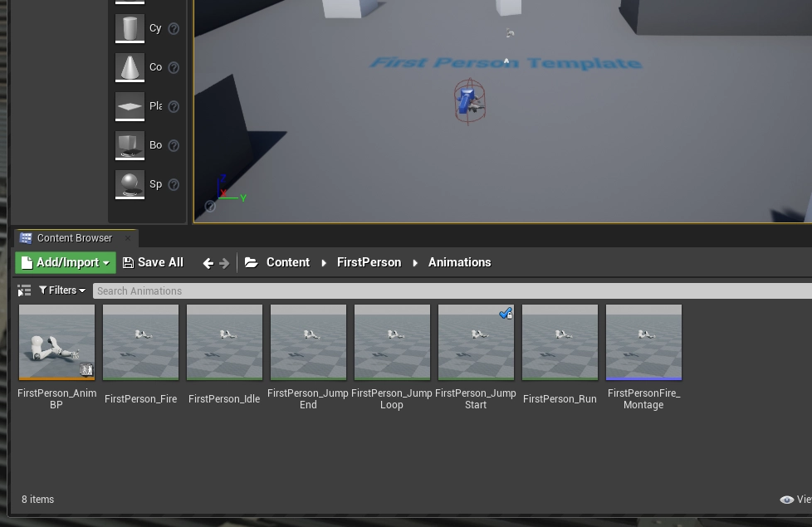Click the folder path picker icon
Viewport: 812px width, 527px height.
[x=252, y=262]
